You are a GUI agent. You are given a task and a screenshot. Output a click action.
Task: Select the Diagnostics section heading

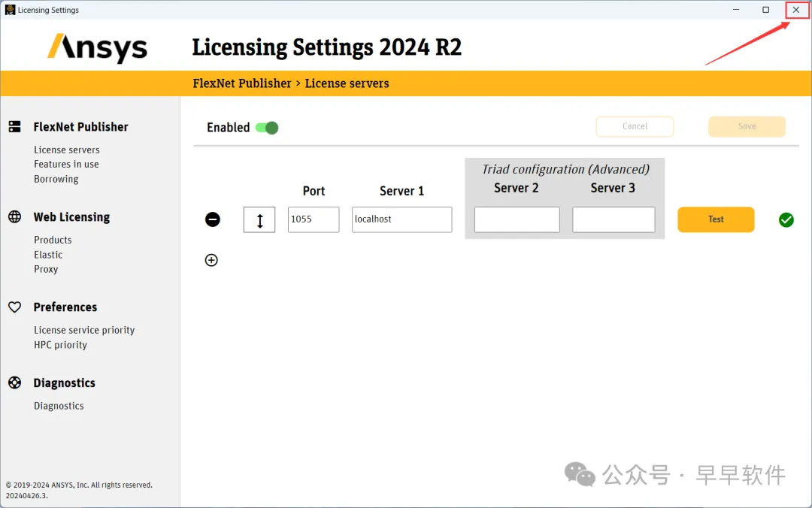tap(65, 383)
